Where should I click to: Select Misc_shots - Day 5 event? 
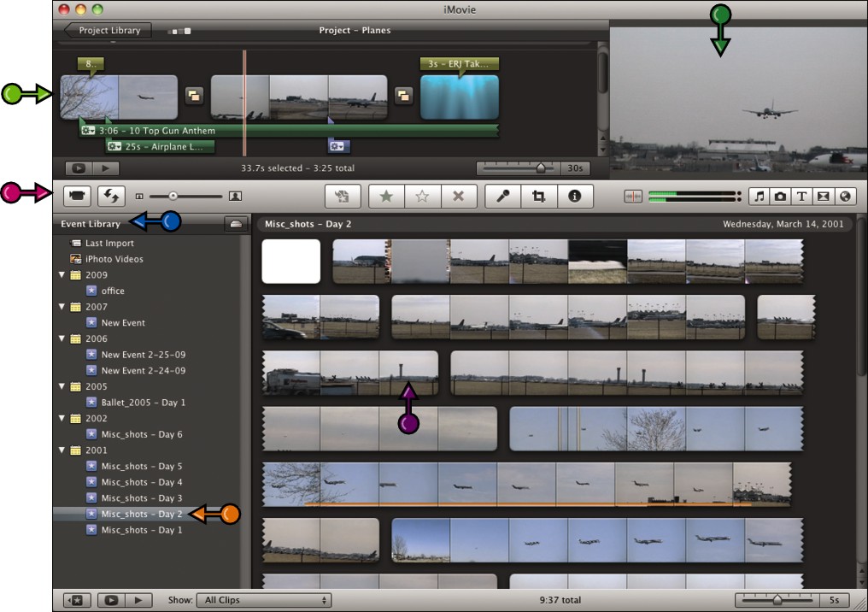coord(142,467)
